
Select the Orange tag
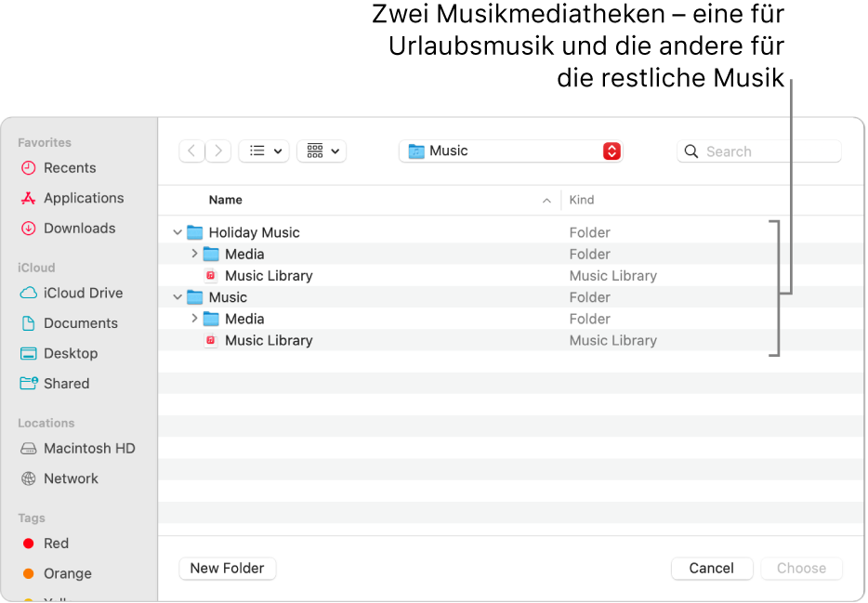coord(57,573)
